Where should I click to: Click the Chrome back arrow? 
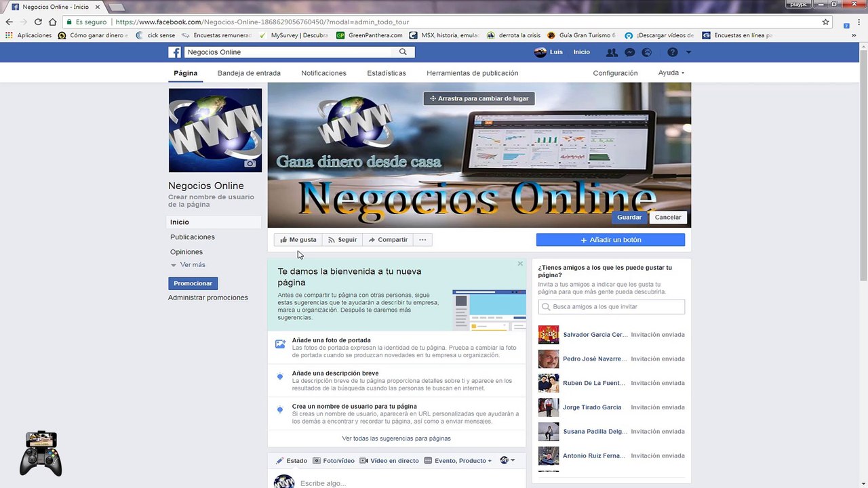coord(9,22)
